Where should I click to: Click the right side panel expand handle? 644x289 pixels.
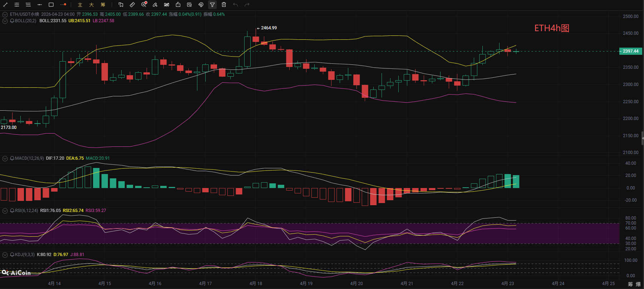pos(642,138)
